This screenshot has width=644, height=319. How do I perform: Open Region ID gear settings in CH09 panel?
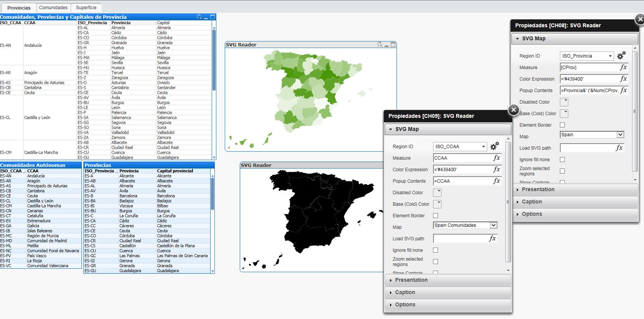pyautogui.click(x=495, y=146)
